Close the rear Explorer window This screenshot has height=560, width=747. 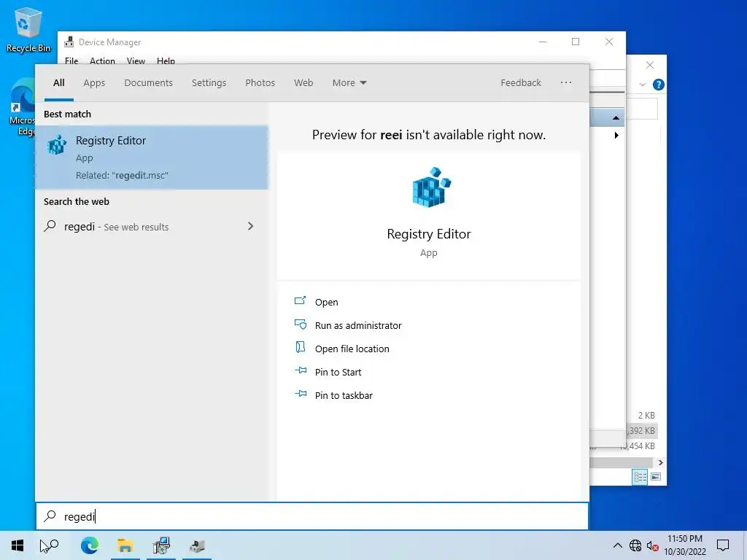point(649,65)
